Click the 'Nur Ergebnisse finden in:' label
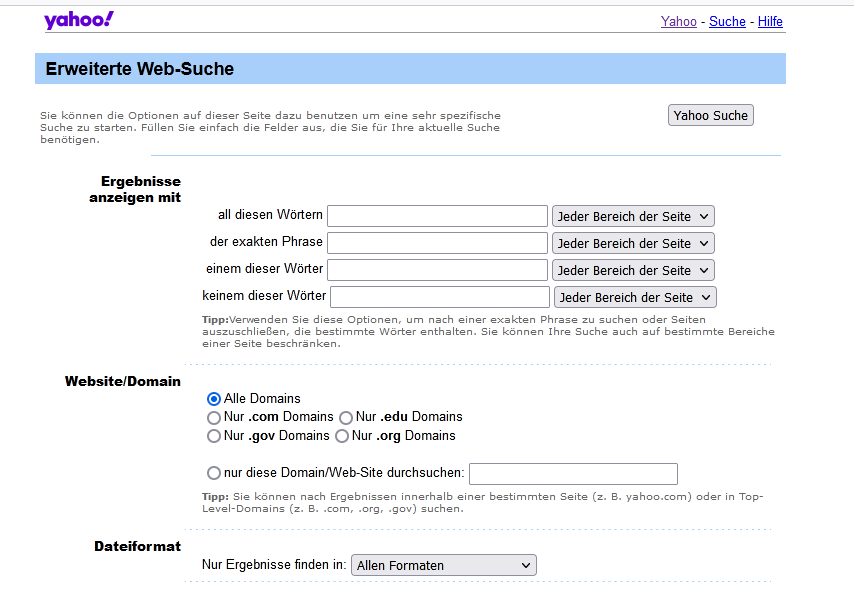The image size is (854, 593). coord(274,565)
